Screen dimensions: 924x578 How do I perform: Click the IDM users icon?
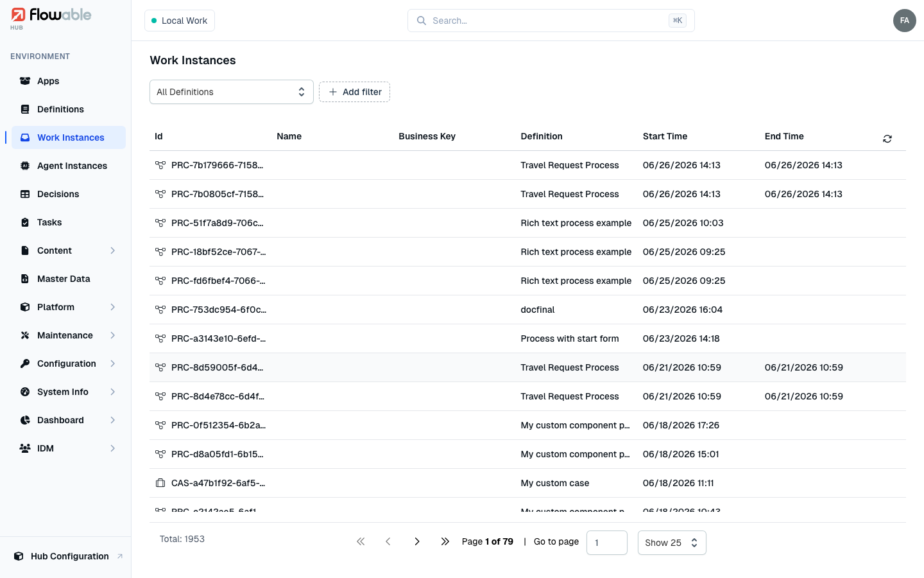coord(25,448)
